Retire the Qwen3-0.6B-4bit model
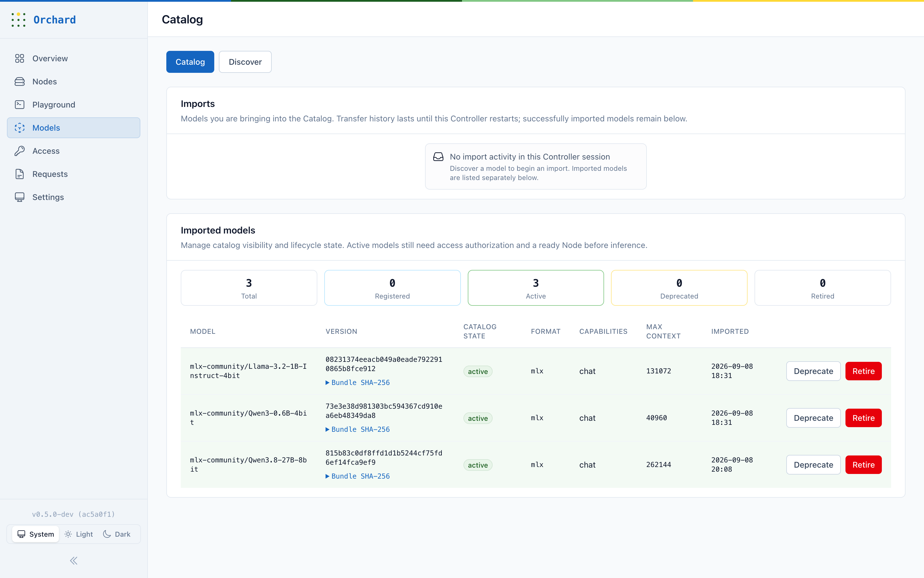Screen dimensions: 924x578 (863, 418)
